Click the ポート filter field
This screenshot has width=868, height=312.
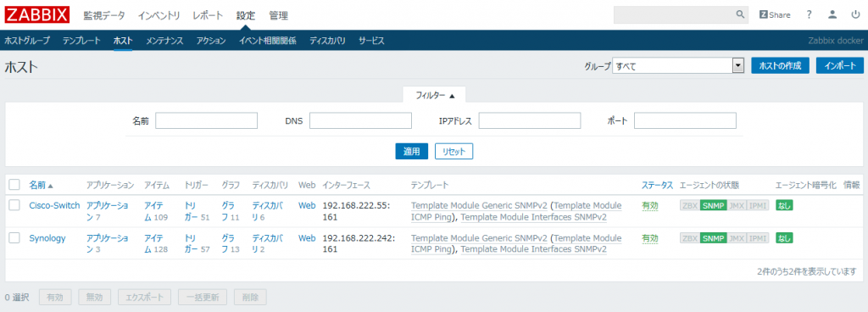685,120
